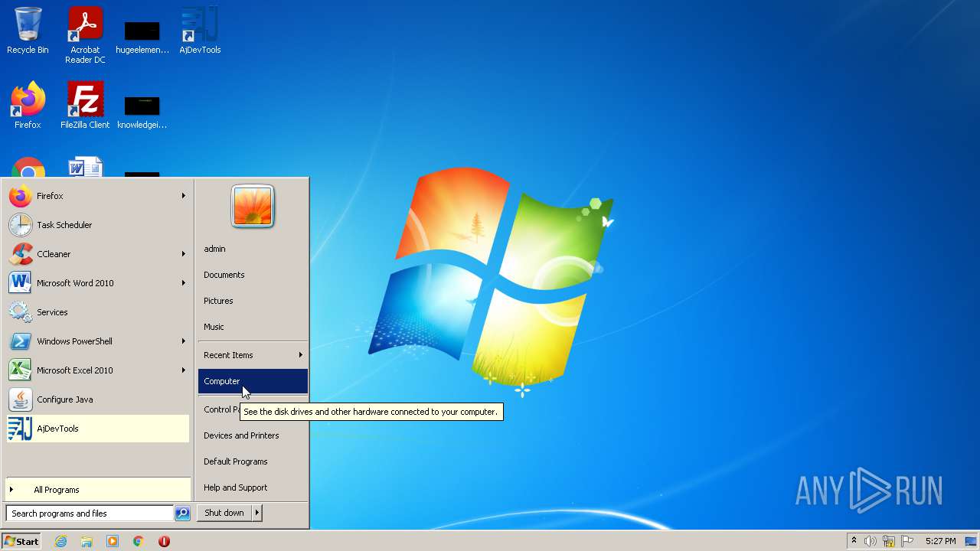Click the taskbar clock 5:27 PM
Screen dimensions: 980x551
tap(940, 541)
